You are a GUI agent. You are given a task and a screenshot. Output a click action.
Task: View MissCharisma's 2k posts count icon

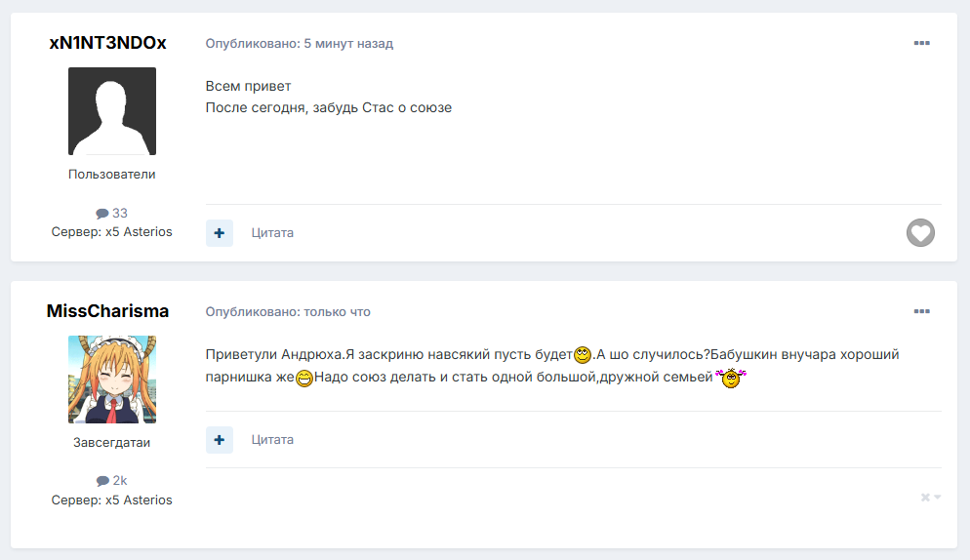click(102, 481)
